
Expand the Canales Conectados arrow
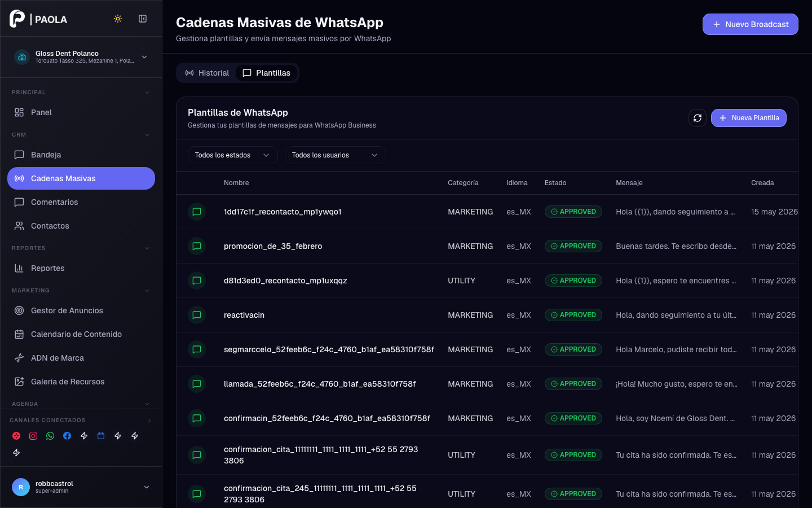[149, 421]
